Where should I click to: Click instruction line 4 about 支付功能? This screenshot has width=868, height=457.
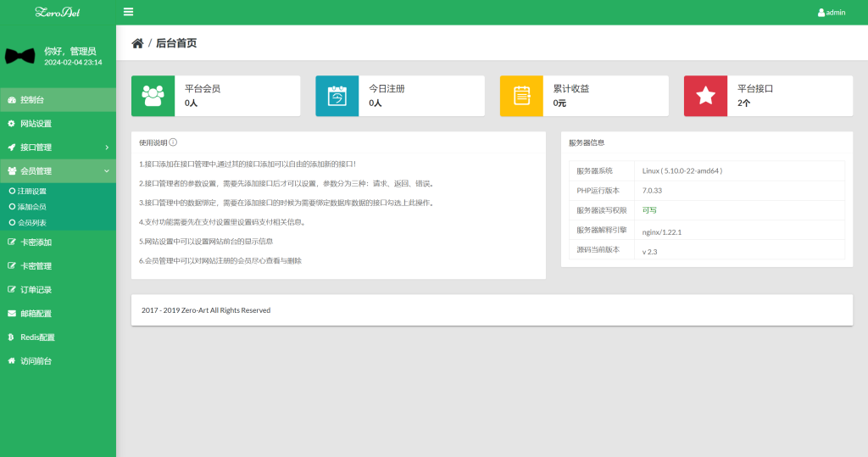pos(224,222)
